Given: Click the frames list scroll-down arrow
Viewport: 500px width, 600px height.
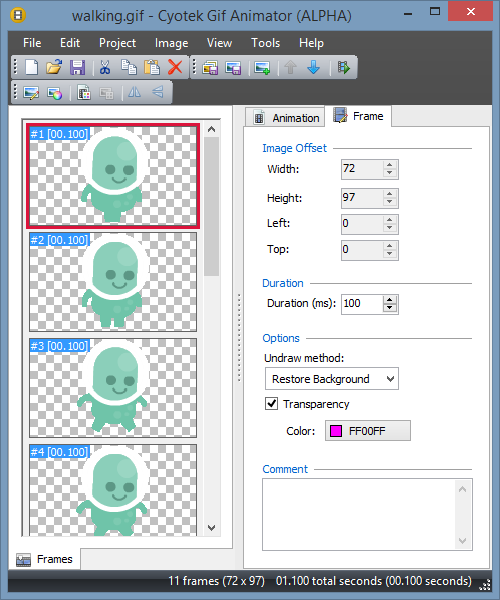Looking at the screenshot, I should (212, 528).
